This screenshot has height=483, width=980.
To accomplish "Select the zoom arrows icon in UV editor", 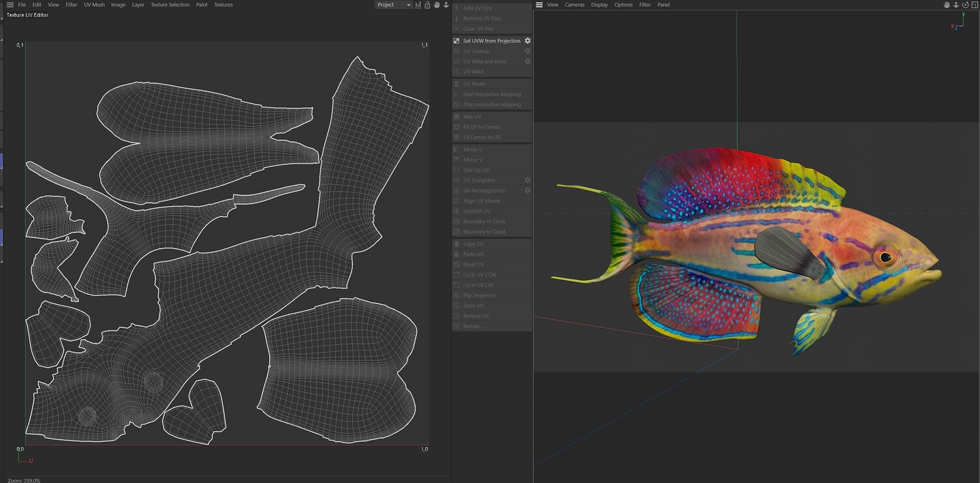I will pos(446,5).
